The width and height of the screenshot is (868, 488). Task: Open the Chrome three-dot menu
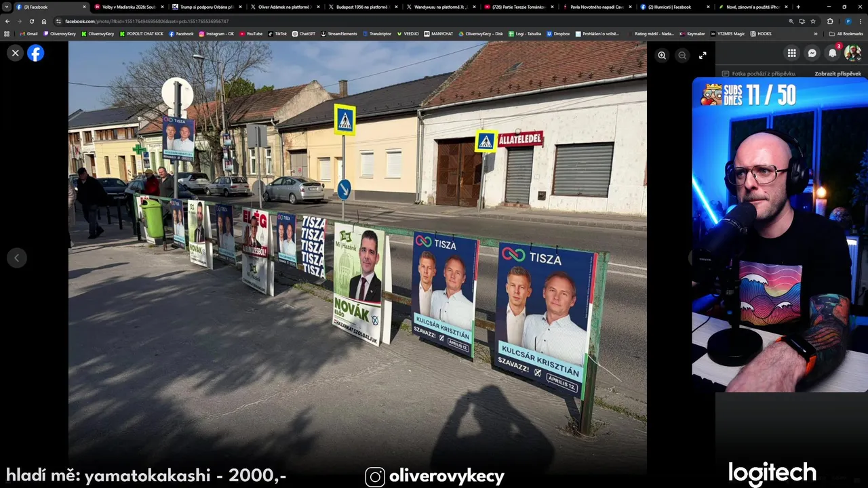(861, 21)
